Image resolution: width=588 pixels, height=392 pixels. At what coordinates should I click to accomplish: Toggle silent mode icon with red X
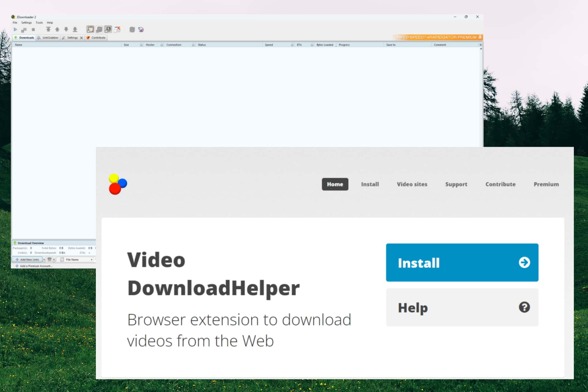coord(117,29)
